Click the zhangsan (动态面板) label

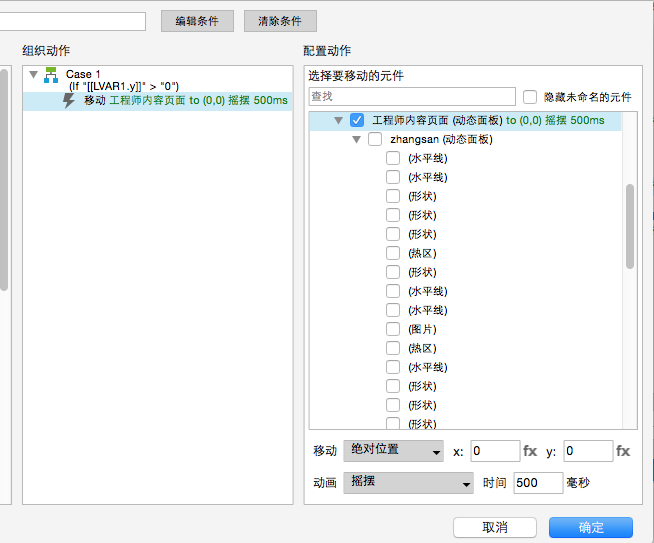(441, 139)
